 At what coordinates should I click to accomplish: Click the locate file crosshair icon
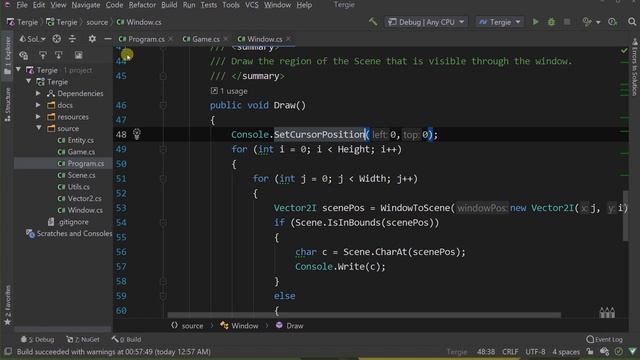click(57, 39)
